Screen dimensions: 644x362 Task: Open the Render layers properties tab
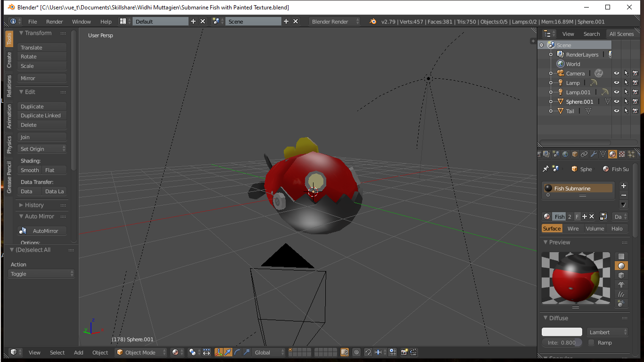click(546, 154)
